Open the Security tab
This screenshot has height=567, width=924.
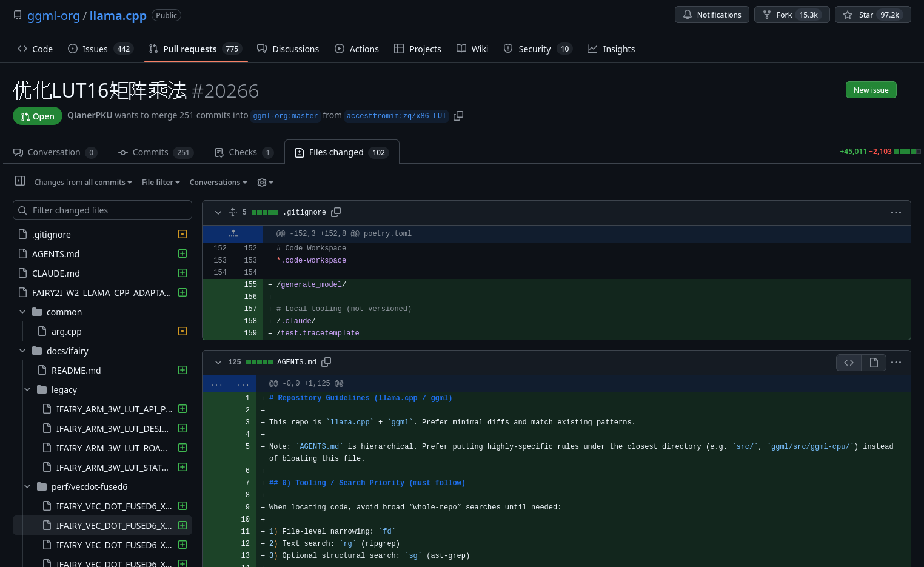pyautogui.click(x=538, y=49)
